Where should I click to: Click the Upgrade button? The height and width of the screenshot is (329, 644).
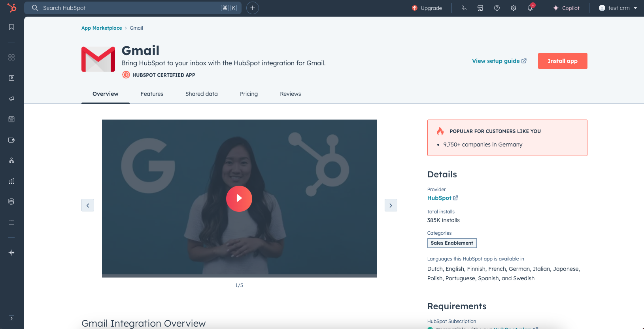(x=427, y=8)
